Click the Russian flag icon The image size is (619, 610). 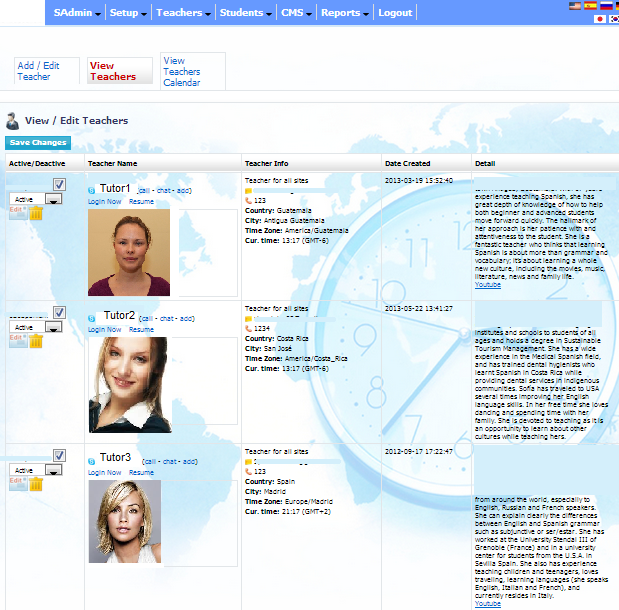(x=604, y=6)
